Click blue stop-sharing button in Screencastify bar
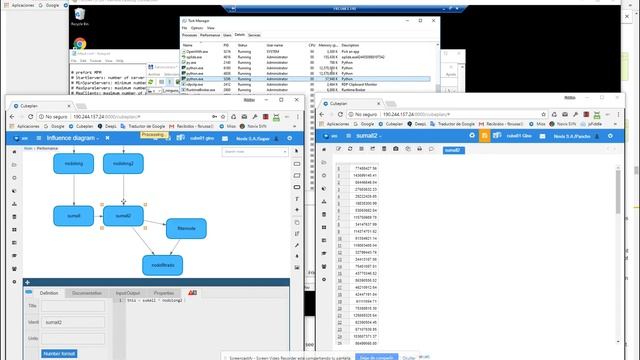 tap(376, 357)
